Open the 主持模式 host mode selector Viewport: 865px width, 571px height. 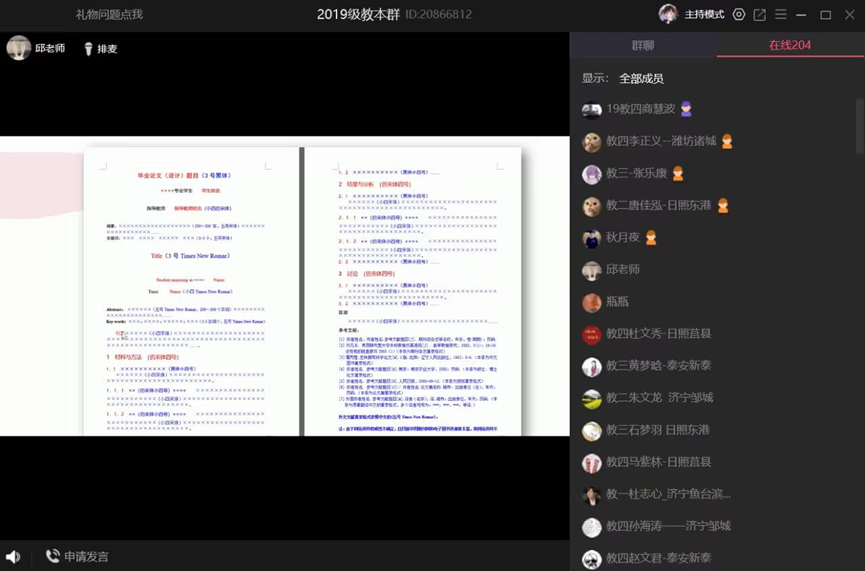coord(704,14)
